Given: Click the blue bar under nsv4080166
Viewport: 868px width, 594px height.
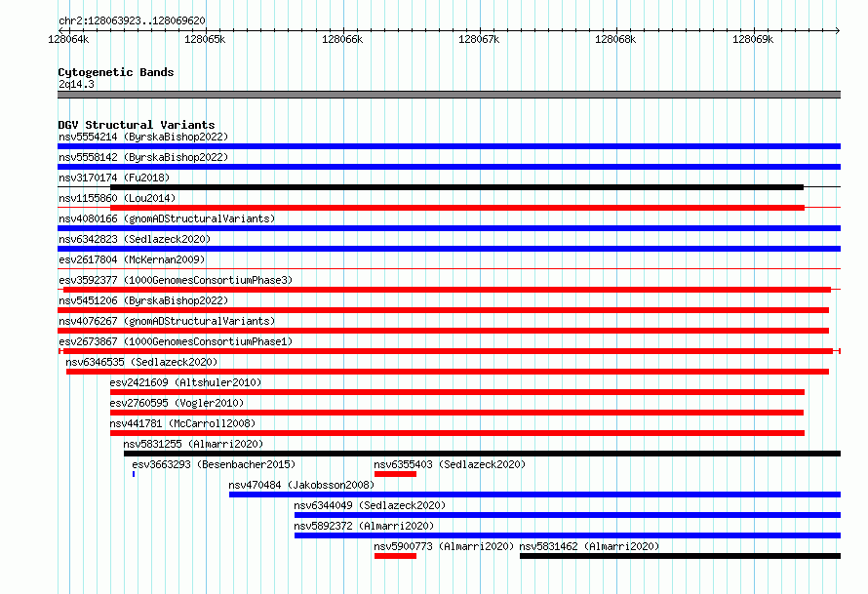Looking at the screenshot, I should [449, 228].
